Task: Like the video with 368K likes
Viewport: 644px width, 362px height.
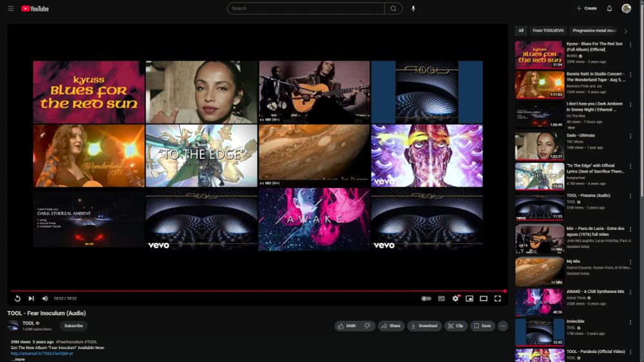Action: coord(348,326)
